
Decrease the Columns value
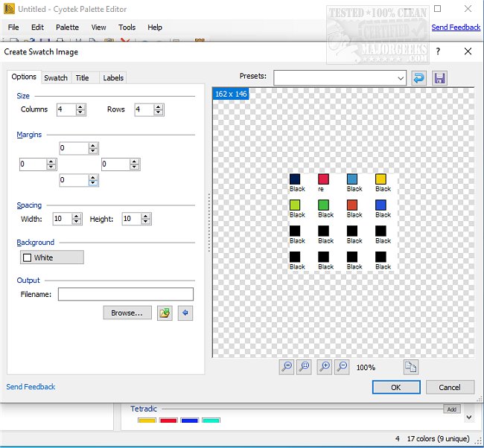pos(80,112)
